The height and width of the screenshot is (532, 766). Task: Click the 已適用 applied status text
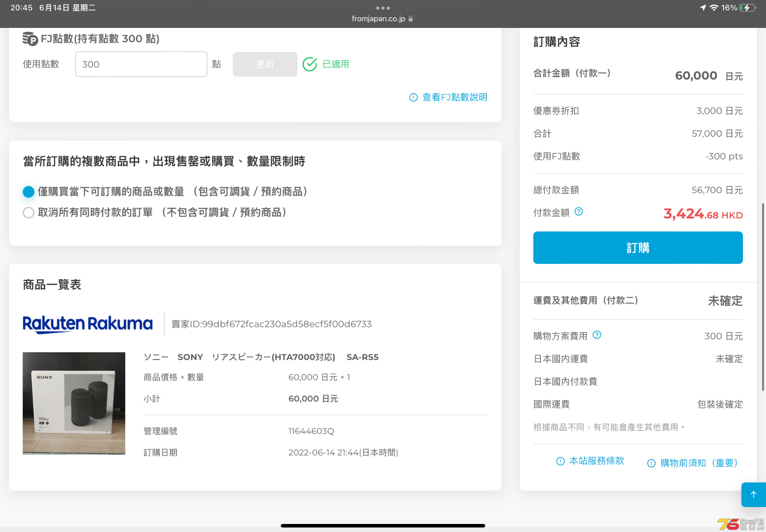(x=336, y=64)
